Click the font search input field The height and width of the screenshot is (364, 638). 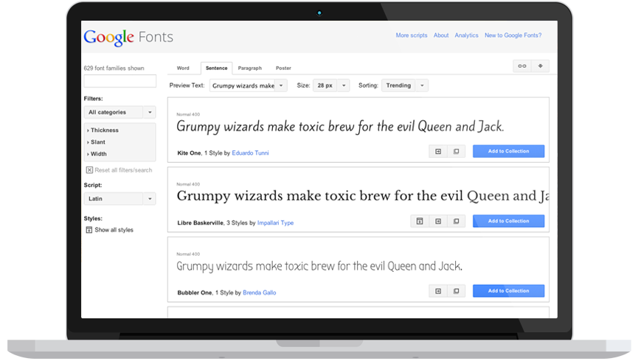[x=120, y=81]
